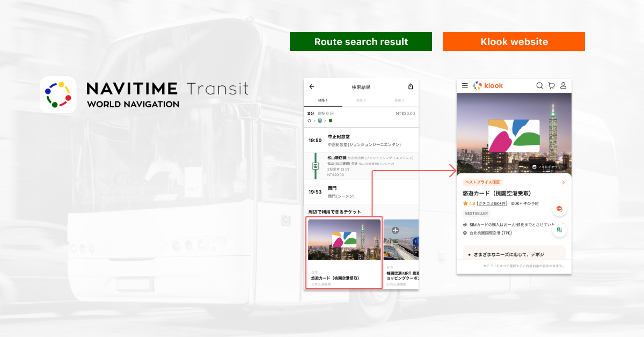
Task: Tap the back arrow in search results
Action: click(312, 86)
